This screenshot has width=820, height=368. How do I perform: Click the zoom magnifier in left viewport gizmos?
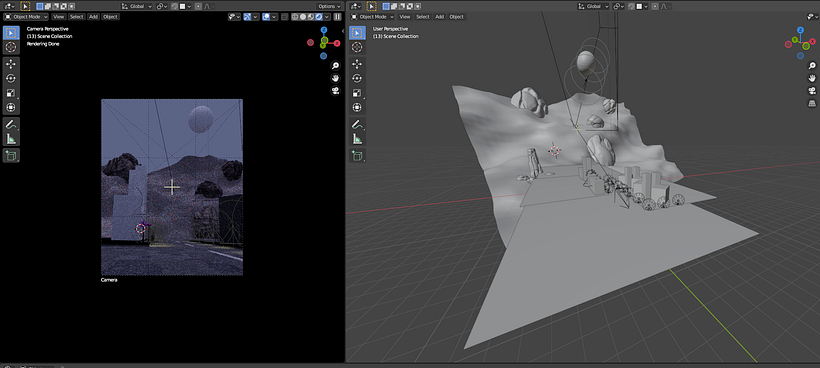point(336,65)
